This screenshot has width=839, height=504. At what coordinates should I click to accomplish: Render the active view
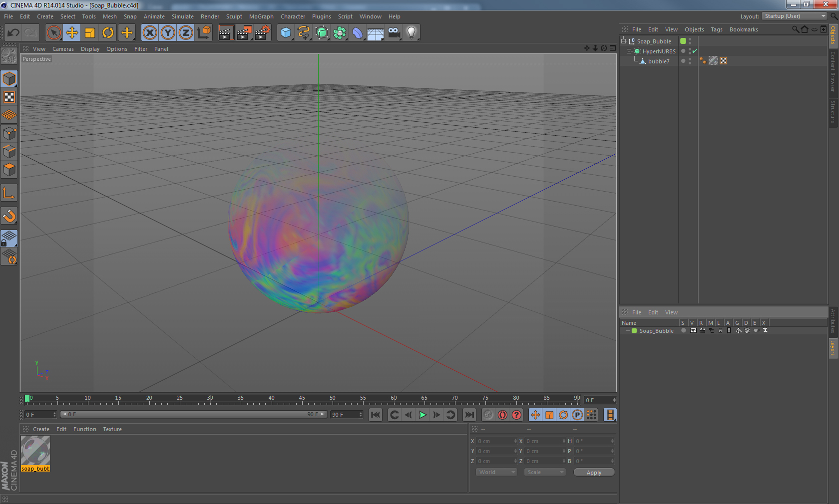(226, 33)
